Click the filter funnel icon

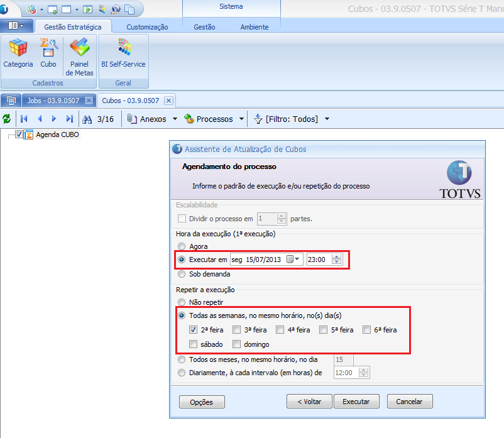[258, 119]
